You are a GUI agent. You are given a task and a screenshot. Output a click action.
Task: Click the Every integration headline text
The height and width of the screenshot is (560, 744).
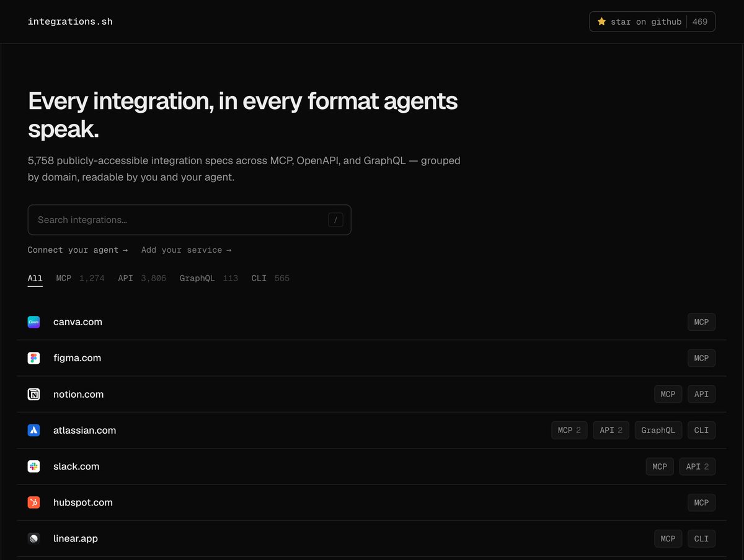point(243,115)
